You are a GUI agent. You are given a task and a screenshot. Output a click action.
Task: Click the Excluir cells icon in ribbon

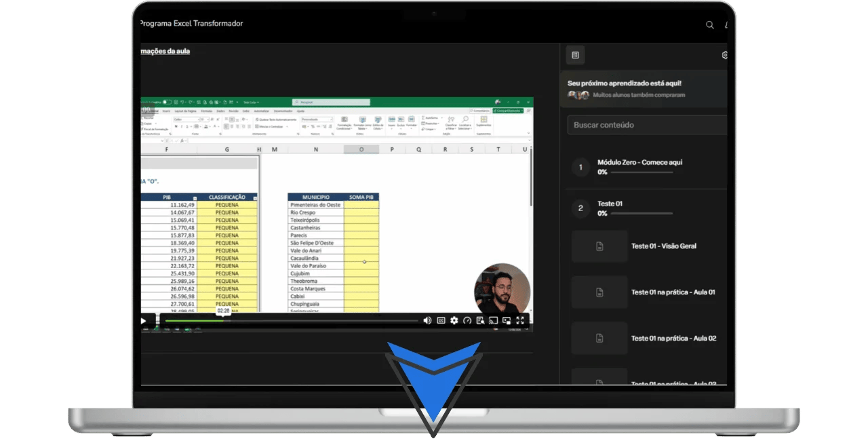tap(401, 122)
